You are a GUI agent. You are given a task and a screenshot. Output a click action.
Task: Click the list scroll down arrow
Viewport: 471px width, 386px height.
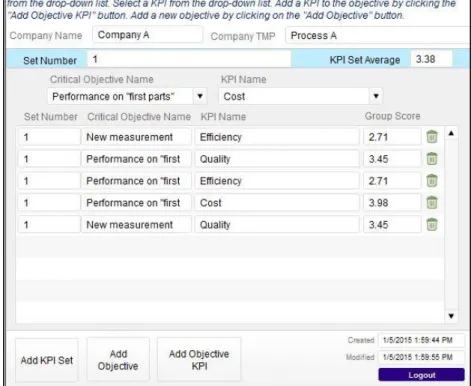(x=451, y=316)
